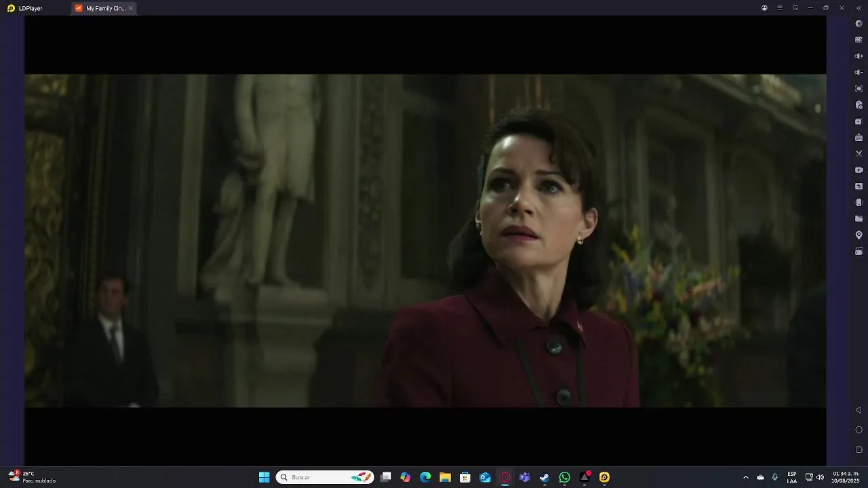Toggle fullscreen mode in LDPlayer sidebar
868x488 pixels.
pyautogui.click(x=859, y=89)
